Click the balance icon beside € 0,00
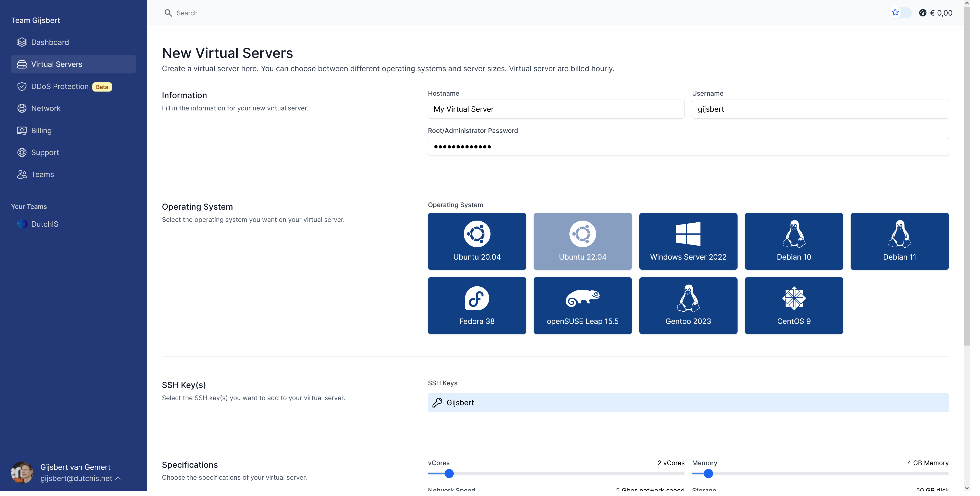Viewport: 980px width, 496px height. coord(932,13)
